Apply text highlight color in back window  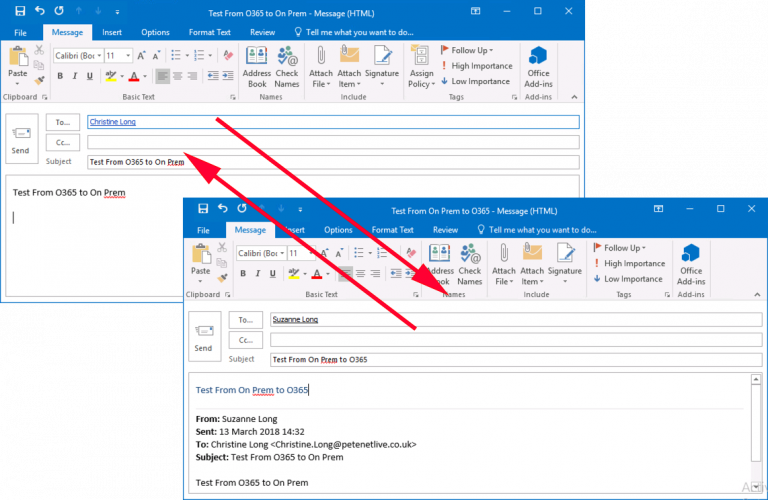(x=111, y=76)
